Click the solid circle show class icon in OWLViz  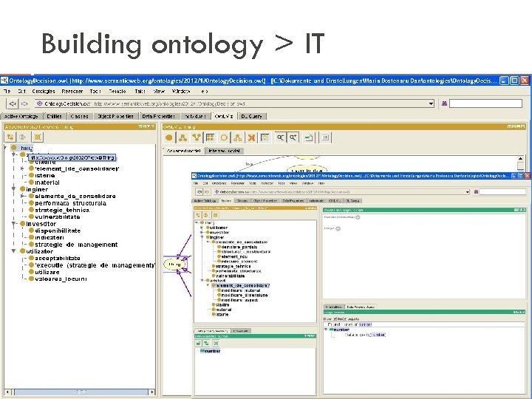169,137
